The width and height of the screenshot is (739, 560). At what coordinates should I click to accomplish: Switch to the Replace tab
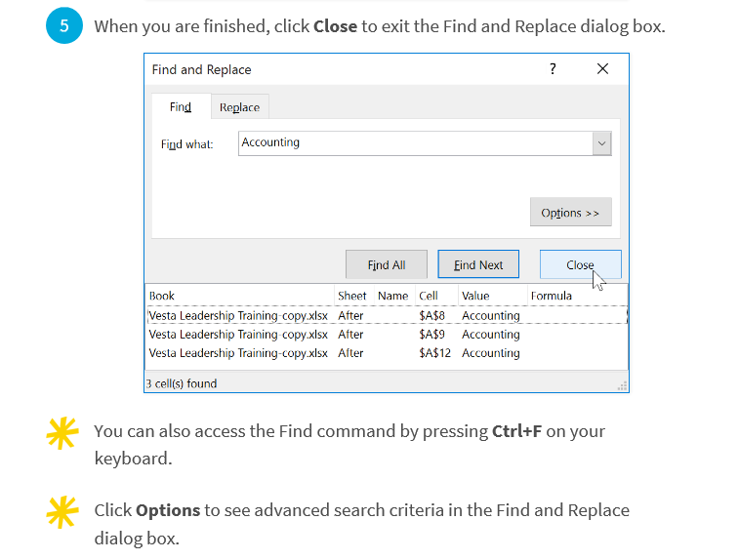(239, 107)
